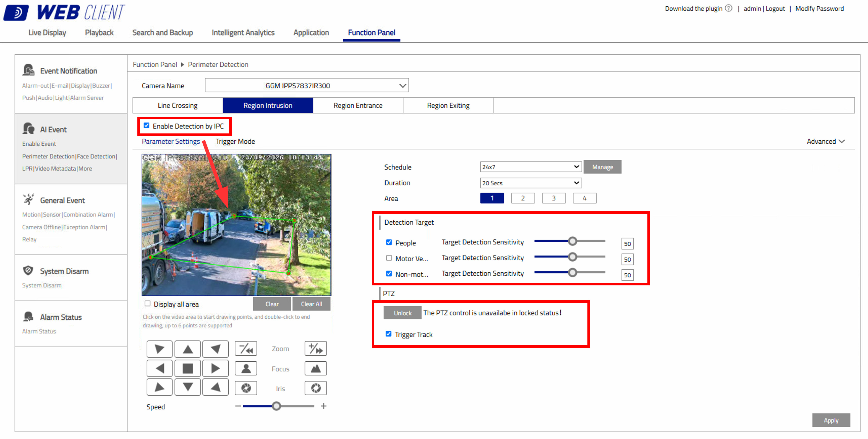The height and width of the screenshot is (439, 868).
Task: Click the PTZ pan right arrow
Action: pyautogui.click(x=216, y=369)
